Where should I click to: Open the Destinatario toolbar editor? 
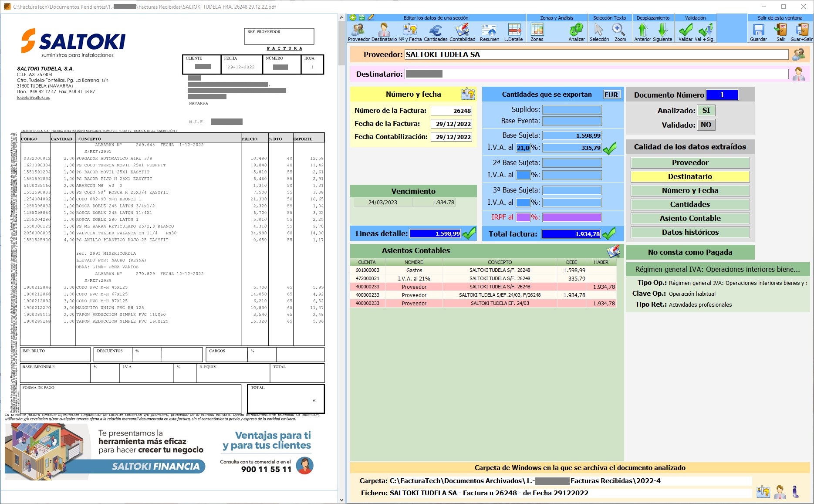[384, 32]
